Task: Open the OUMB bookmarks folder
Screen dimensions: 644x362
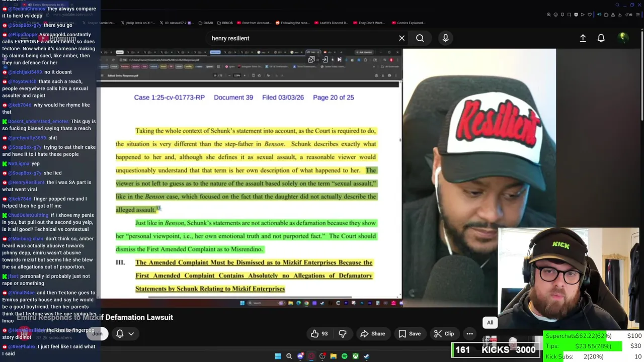Action: 205,23
